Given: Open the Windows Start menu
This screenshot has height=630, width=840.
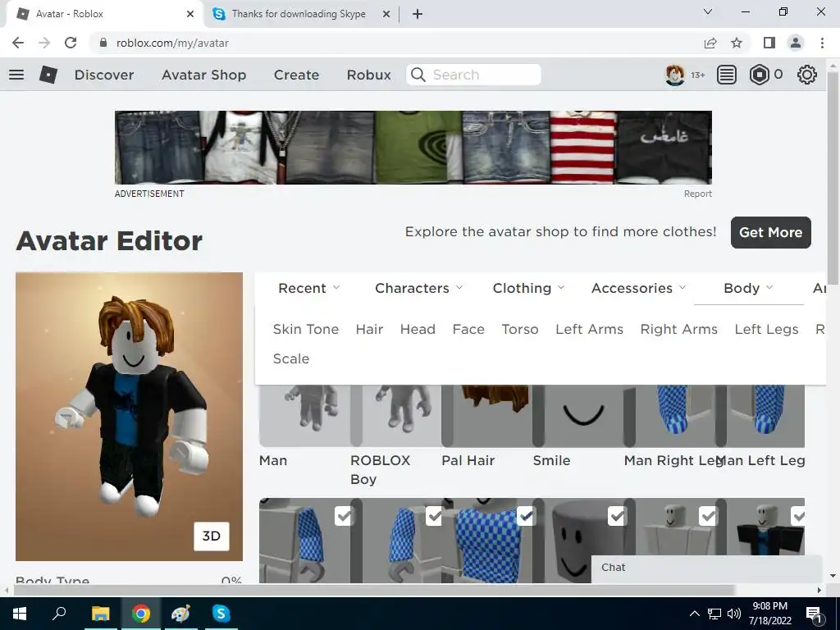Looking at the screenshot, I should (20, 614).
